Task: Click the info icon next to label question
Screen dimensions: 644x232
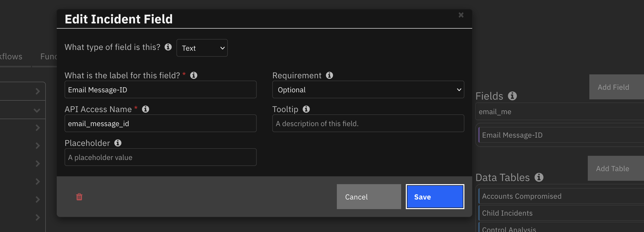Action: 194,75
